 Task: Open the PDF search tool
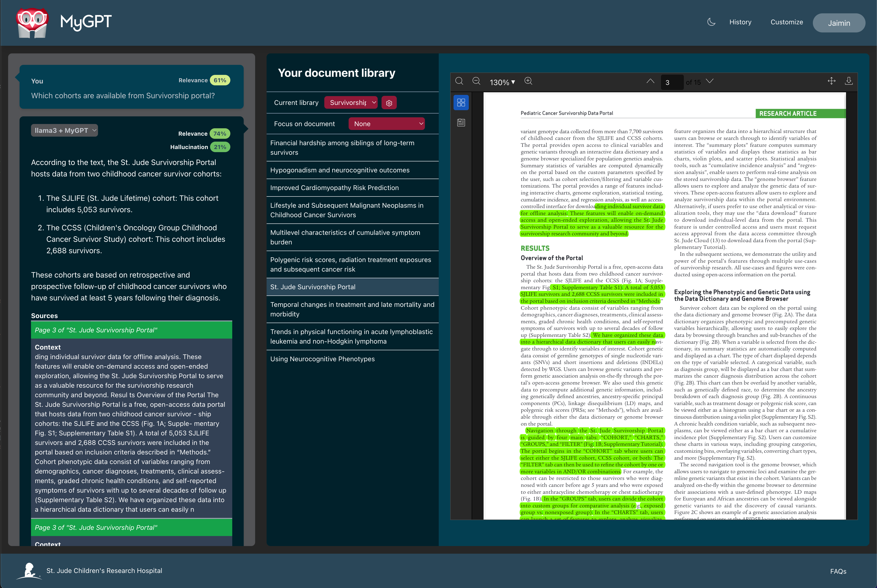pos(459,81)
